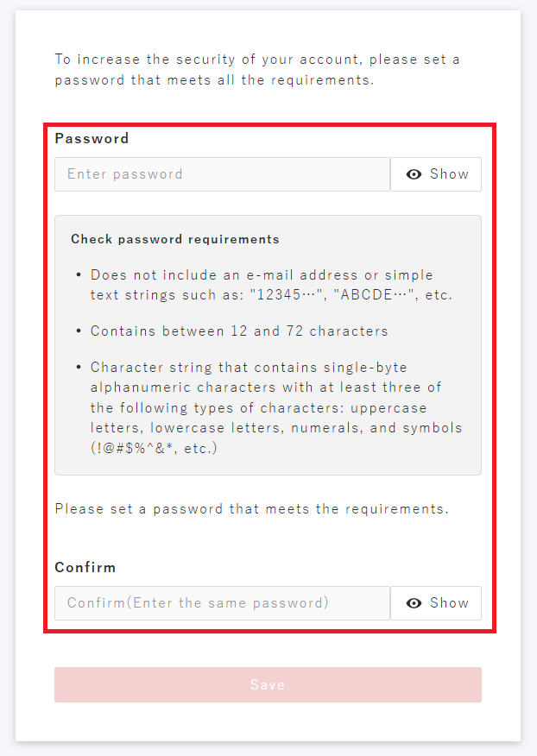Click the e-mail address requirement text

pos(262,275)
